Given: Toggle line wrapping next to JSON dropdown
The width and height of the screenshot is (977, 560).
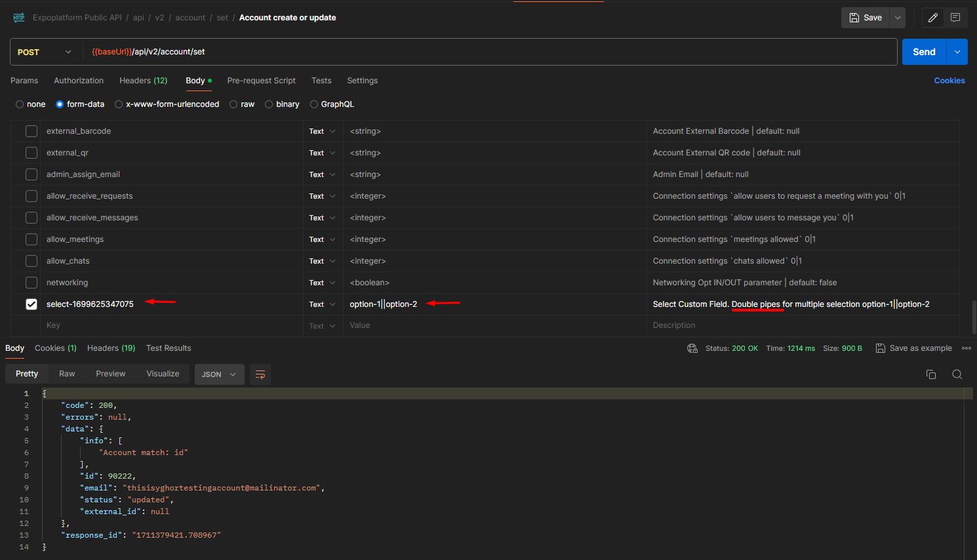Looking at the screenshot, I should click(260, 374).
